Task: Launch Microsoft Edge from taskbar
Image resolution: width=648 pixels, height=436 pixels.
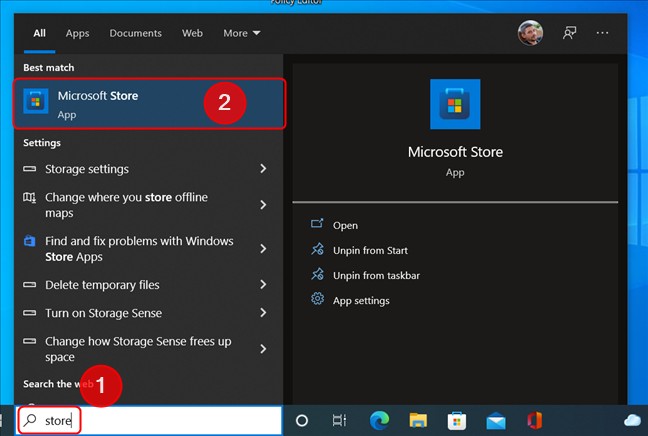Action: pos(379,420)
